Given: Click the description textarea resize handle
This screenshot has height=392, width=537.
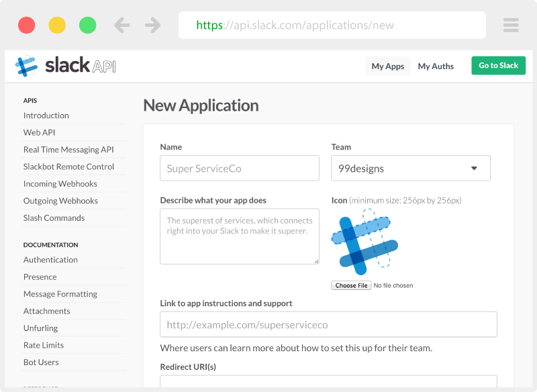Looking at the screenshot, I should point(316,262).
